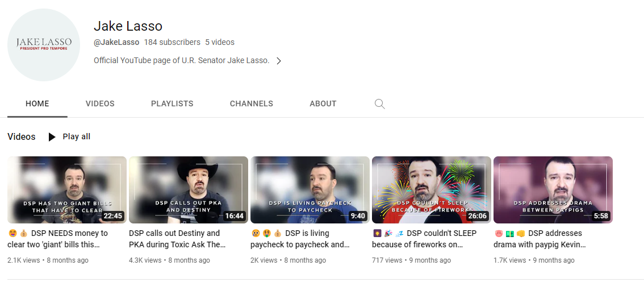Switch to the VIDEOS tab
The image size is (644, 282).
point(100,103)
